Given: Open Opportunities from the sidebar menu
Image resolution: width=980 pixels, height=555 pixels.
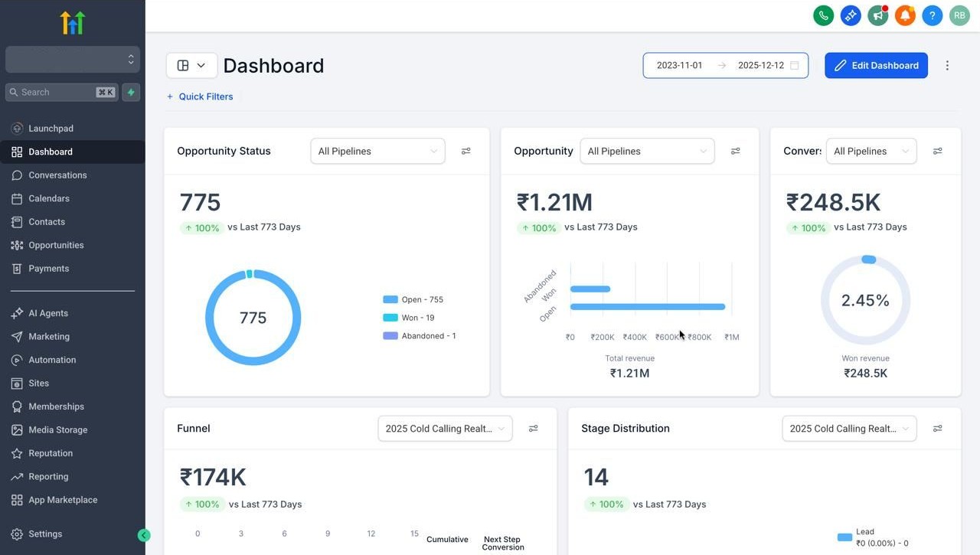Looking at the screenshot, I should tap(56, 245).
